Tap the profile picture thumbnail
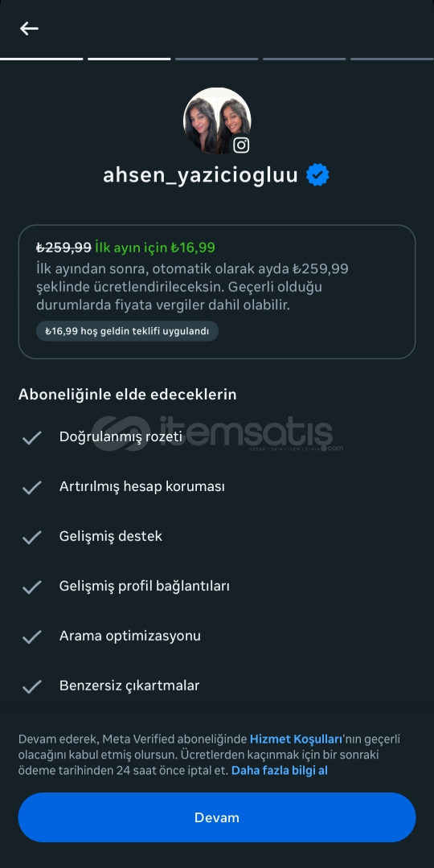Image resolution: width=434 pixels, height=868 pixels. point(217,121)
